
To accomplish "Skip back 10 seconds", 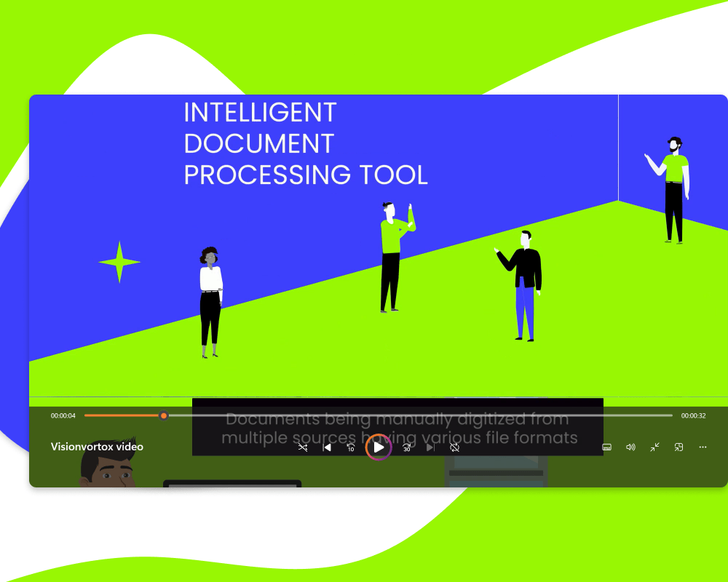I will tap(351, 447).
